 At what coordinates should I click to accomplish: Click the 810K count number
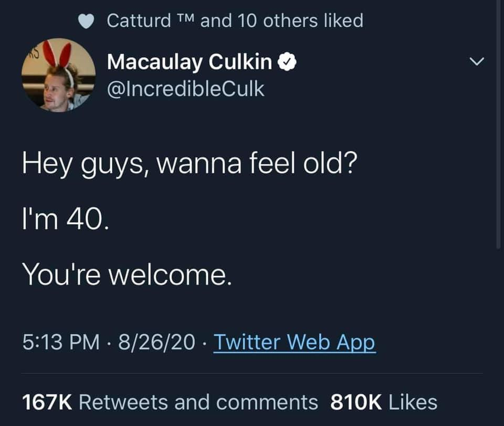(356, 402)
